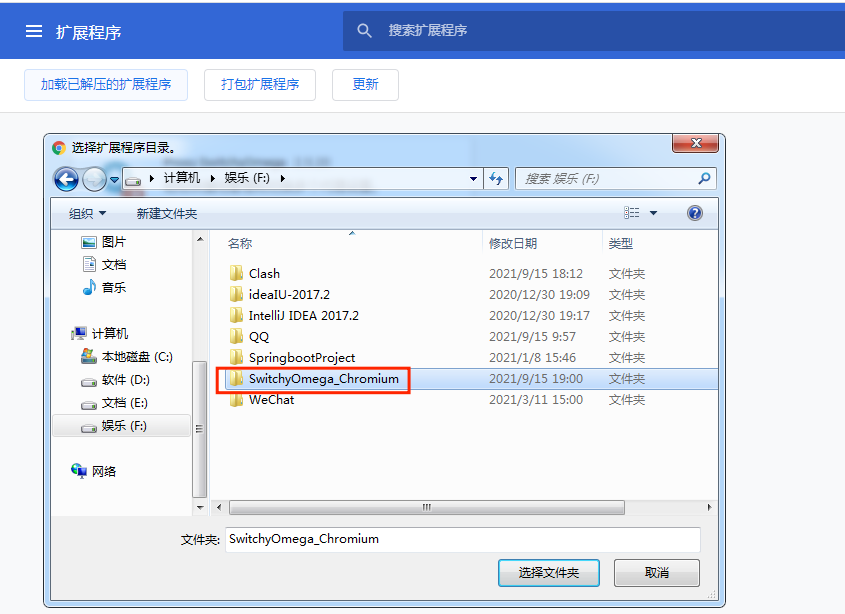Sort files by 修改日期 column header
Screen dimensions: 845x614
click(x=512, y=244)
